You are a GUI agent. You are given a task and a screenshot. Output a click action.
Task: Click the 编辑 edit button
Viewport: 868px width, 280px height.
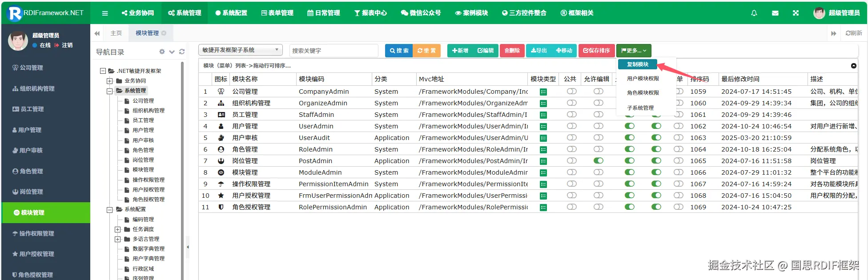click(x=485, y=51)
